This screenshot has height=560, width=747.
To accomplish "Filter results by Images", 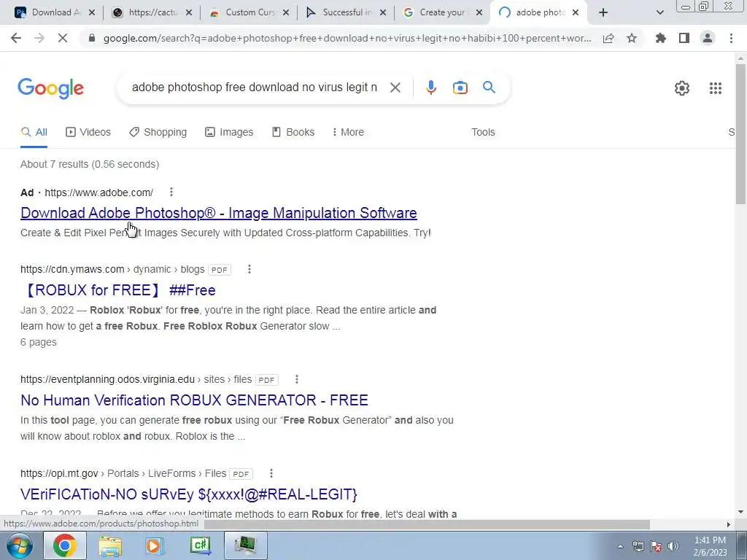I will (x=229, y=133).
